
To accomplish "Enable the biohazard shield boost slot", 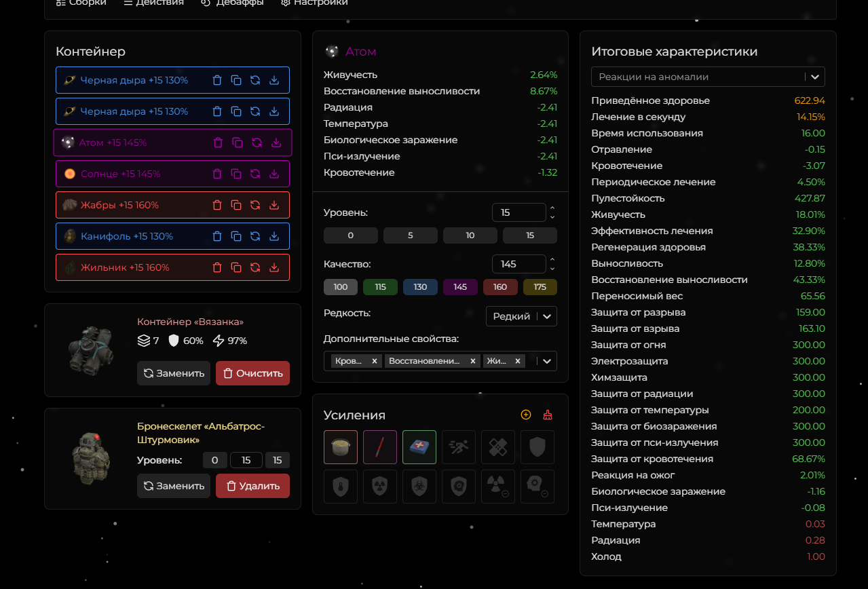I will coord(419,487).
